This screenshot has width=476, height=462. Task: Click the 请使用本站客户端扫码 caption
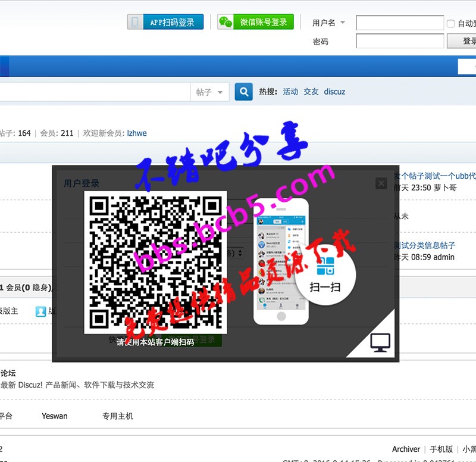point(155,342)
